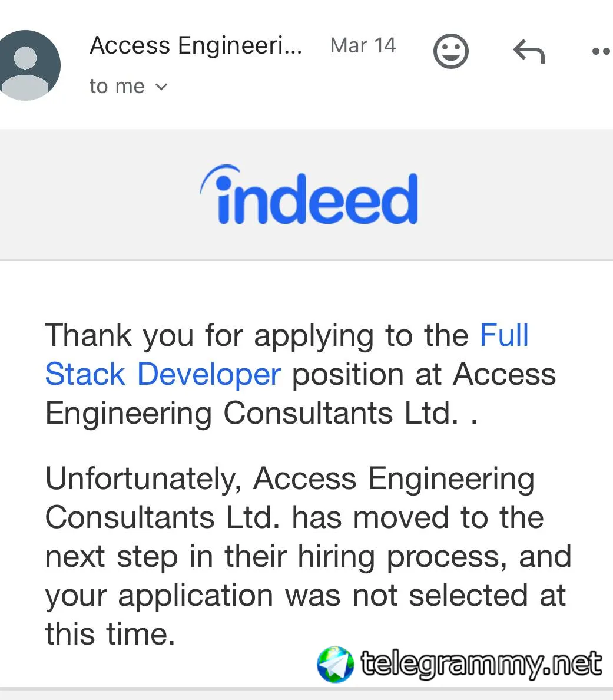Visit the telegrammy.net watermark text
Viewport: 613px width, 700px height.
[481, 664]
